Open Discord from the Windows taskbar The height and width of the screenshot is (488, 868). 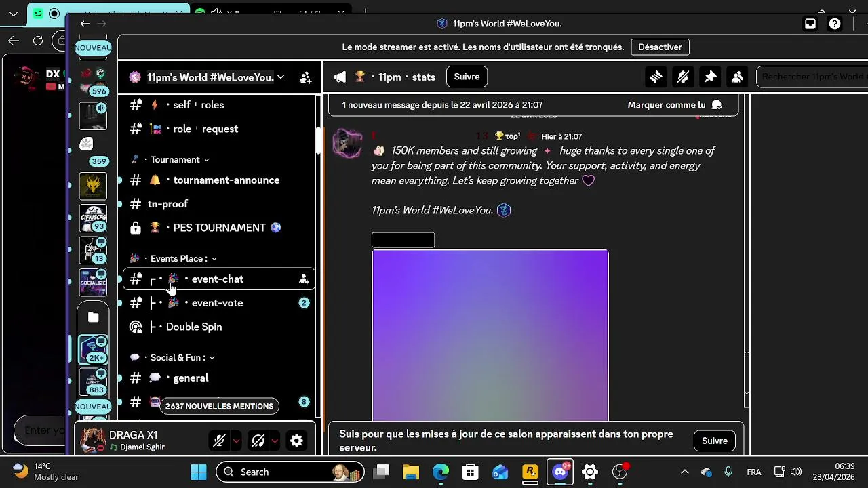(x=560, y=472)
